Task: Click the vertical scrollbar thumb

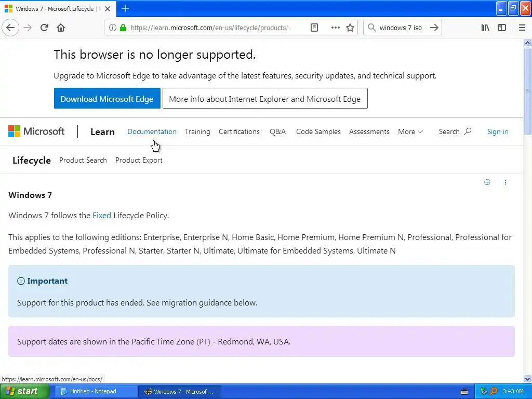Action: coord(527,91)
